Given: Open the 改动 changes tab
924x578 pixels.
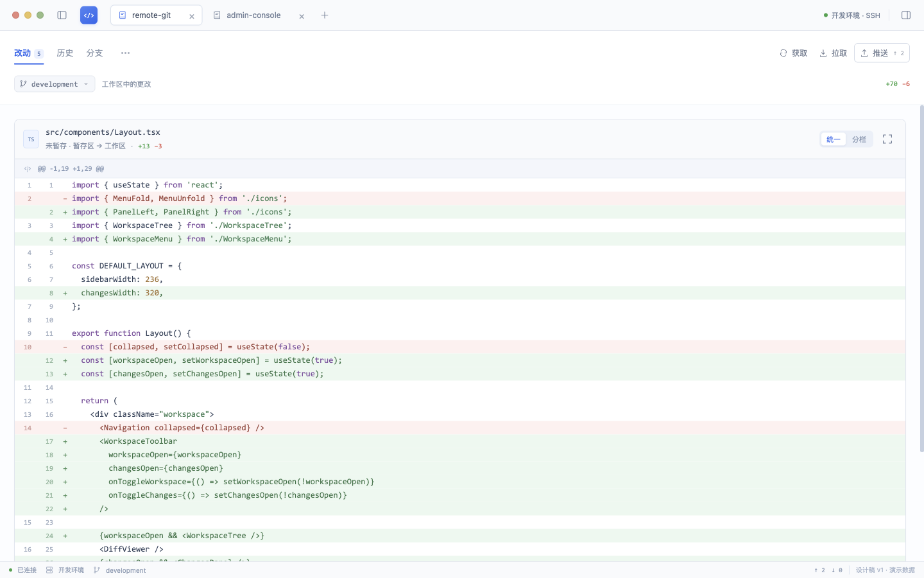Looking at the screenshot, I should coord(29,53).
